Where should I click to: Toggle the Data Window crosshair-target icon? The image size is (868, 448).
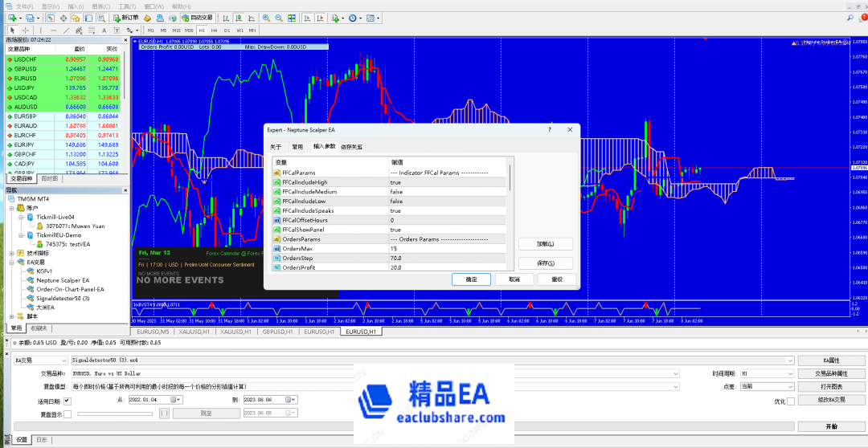[x=63, y=18]
